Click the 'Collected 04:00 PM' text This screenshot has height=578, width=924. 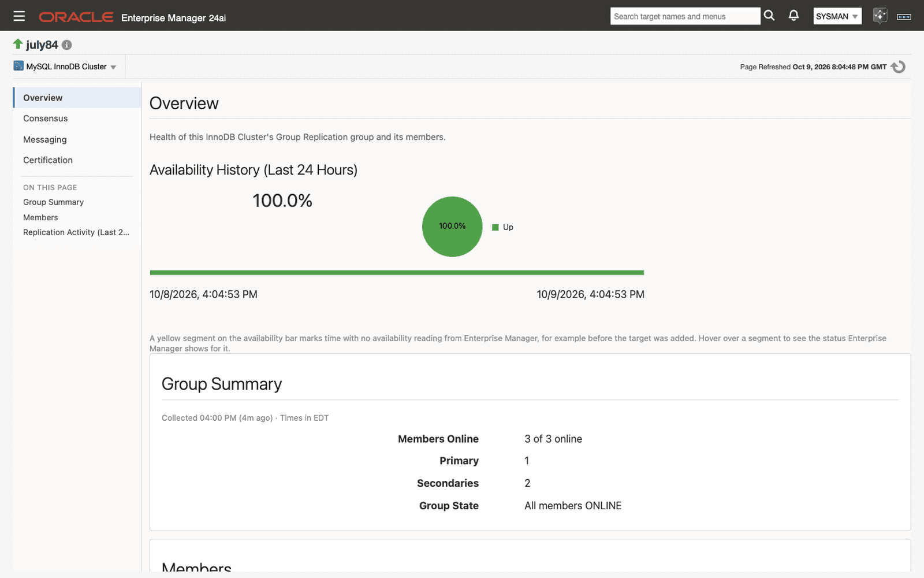(x=217, y=418)
